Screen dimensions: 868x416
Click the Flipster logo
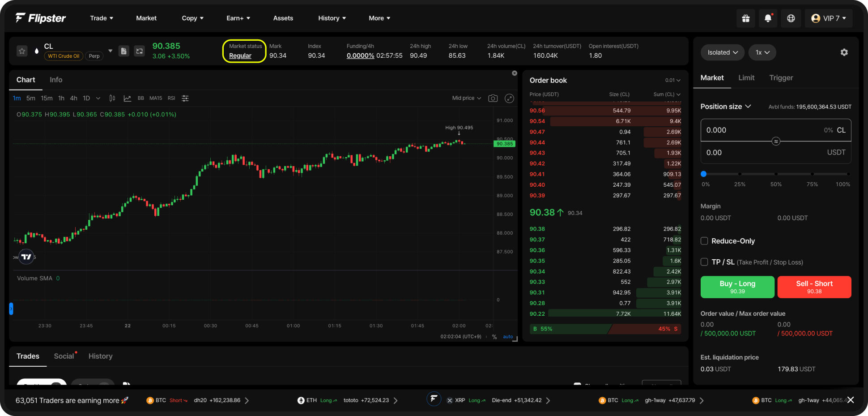pos(41,18)
